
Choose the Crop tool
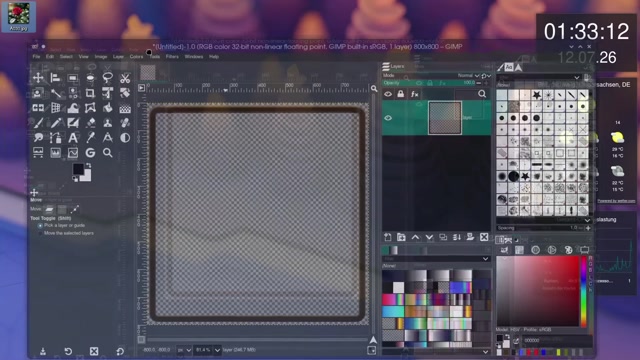pyautogui.click(x=90, y=93)
